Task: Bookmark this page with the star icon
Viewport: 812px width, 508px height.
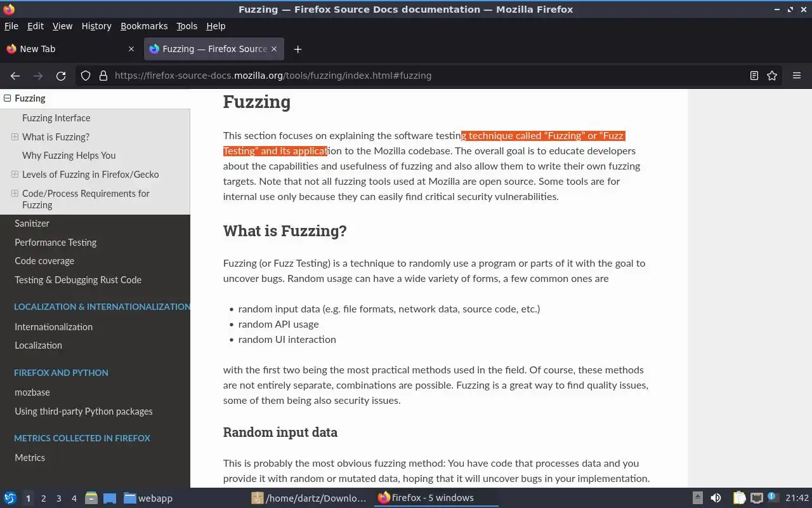Action: 772,76
